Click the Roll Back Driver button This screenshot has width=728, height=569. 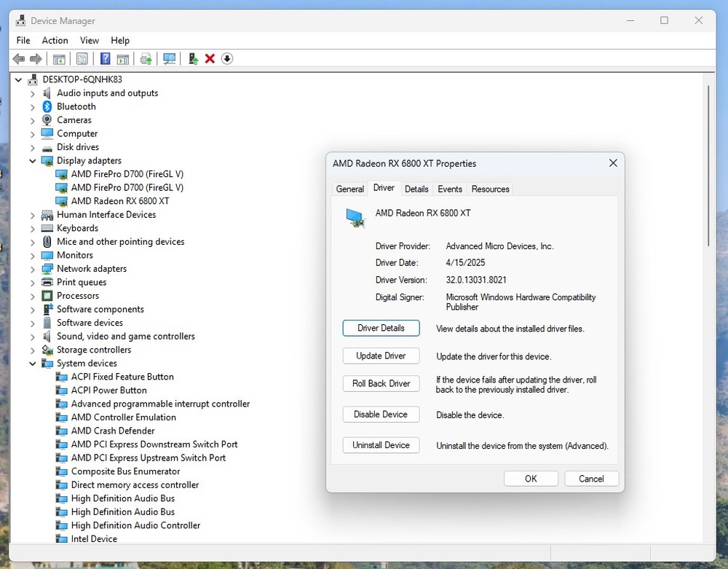tap(381, 384)
